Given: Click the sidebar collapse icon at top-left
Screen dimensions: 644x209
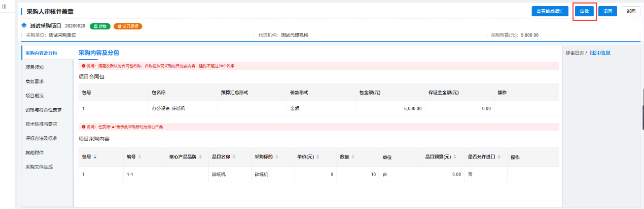Looking at the screenshot, I should (x=5, y=7).
